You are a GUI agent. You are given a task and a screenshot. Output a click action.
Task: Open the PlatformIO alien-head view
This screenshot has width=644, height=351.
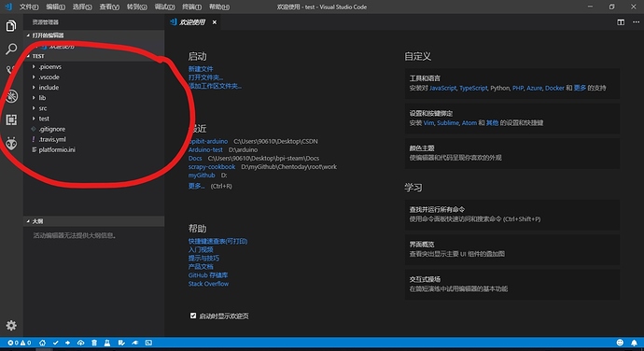point(11,144)
